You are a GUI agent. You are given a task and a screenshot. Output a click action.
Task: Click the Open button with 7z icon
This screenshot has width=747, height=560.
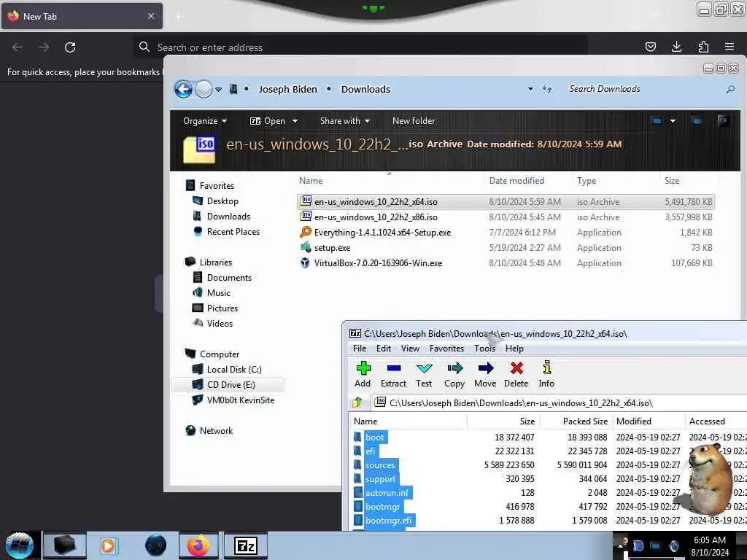(x=268, y=121)
